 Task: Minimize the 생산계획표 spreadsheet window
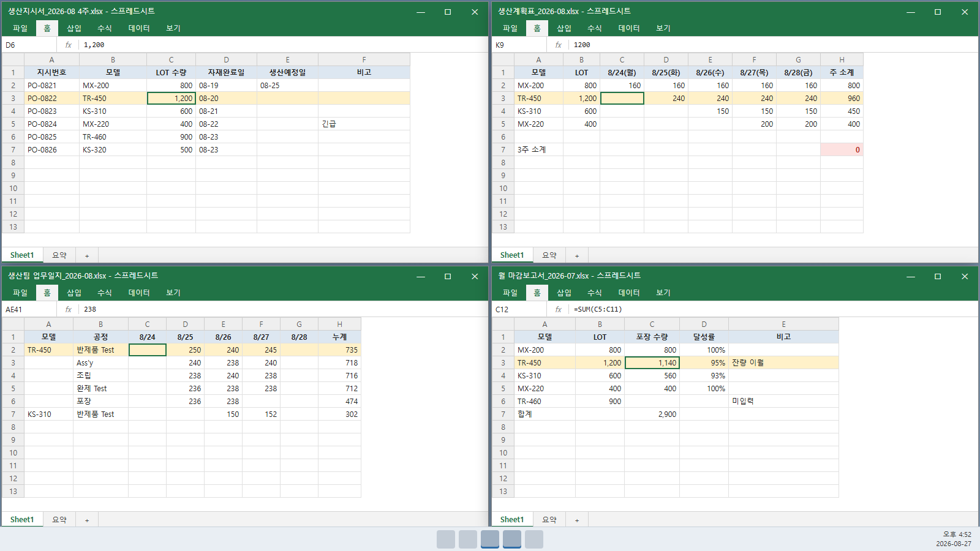click(911, 12)
